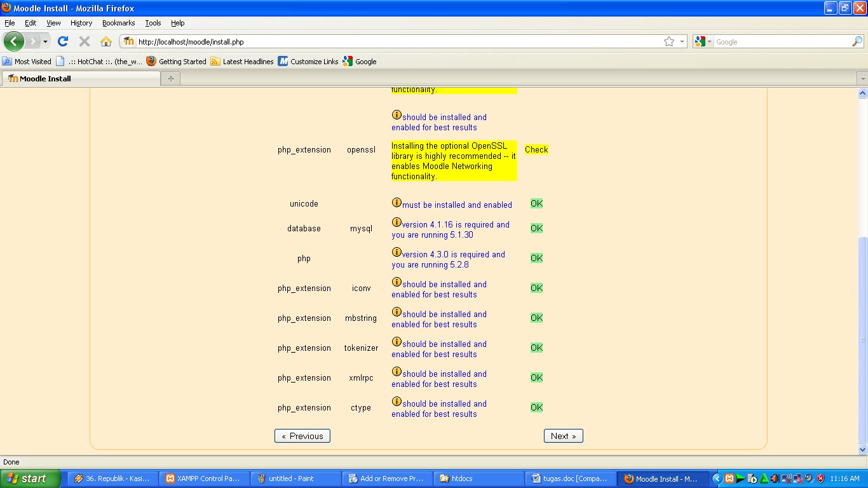Click the Moodle site favicon in address bar

(129, 41)
